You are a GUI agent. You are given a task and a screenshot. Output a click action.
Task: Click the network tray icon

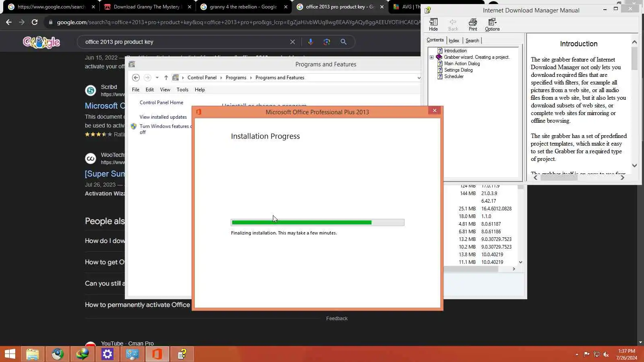coord(596,354)
